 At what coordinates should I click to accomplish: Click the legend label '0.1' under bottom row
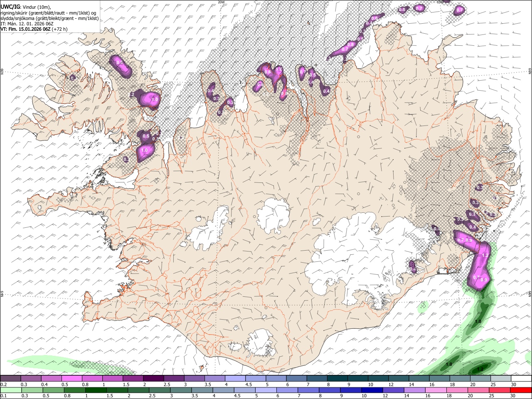click(x=3, y=396)
